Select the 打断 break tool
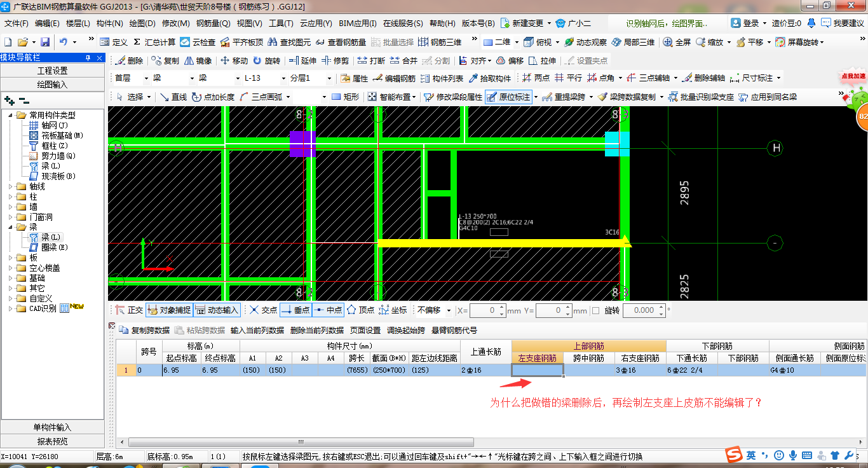This screenshot has width=868, height=468. pyautogui.click(x=371, y=61)
